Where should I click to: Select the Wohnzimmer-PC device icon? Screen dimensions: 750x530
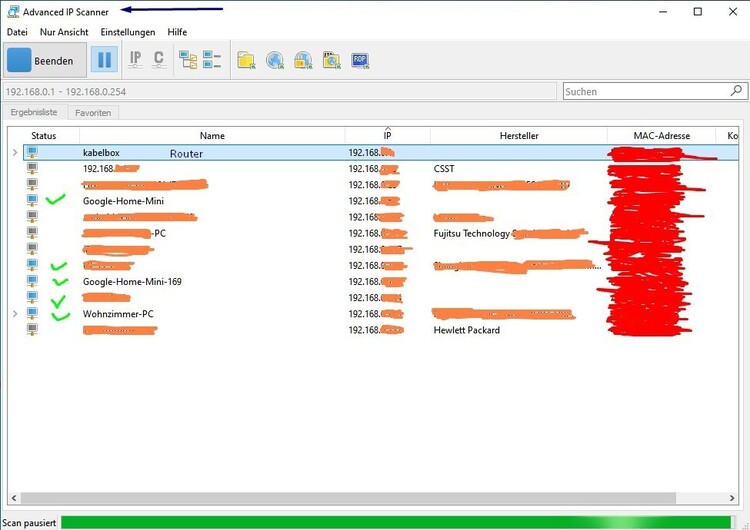pyautogui.click(x=32, y=314)
